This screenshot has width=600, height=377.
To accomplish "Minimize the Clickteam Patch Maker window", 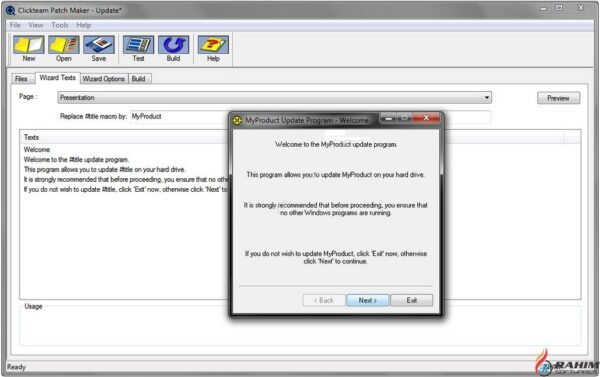I will [543, 8].
